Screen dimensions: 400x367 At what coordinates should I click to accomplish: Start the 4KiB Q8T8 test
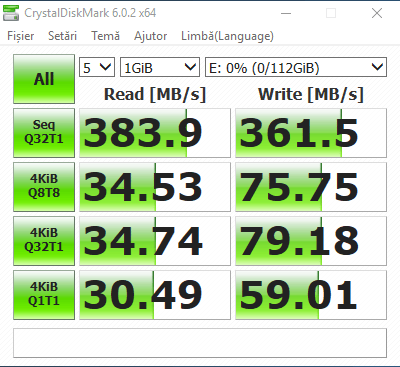(x=44, y=187)
